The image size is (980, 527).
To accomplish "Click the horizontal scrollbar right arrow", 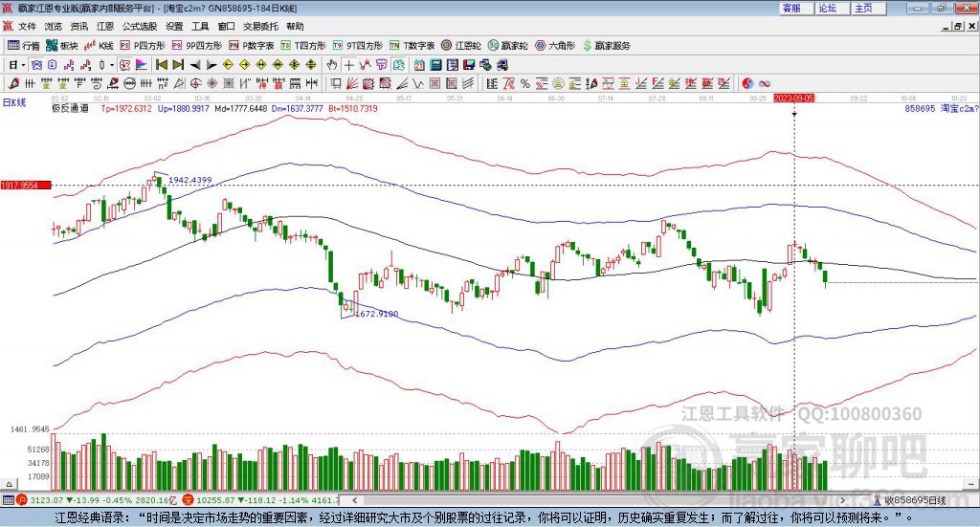I will click(842, 500).
